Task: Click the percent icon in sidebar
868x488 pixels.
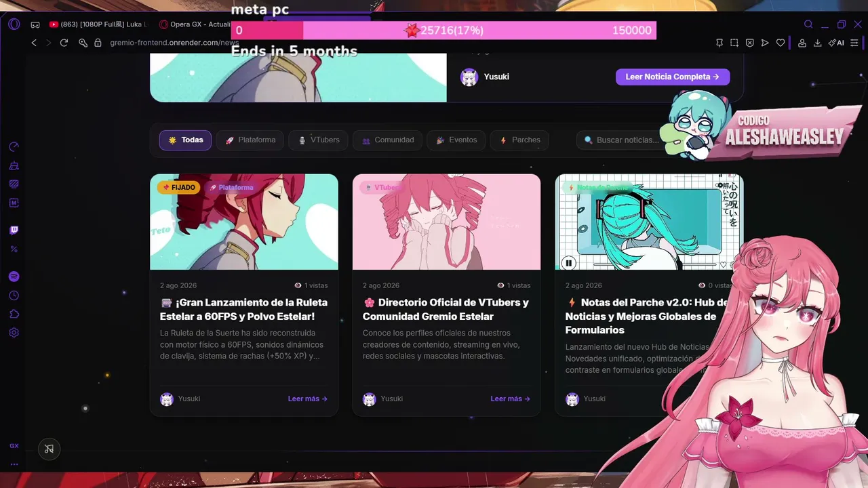Action: [x=14, y=249]
